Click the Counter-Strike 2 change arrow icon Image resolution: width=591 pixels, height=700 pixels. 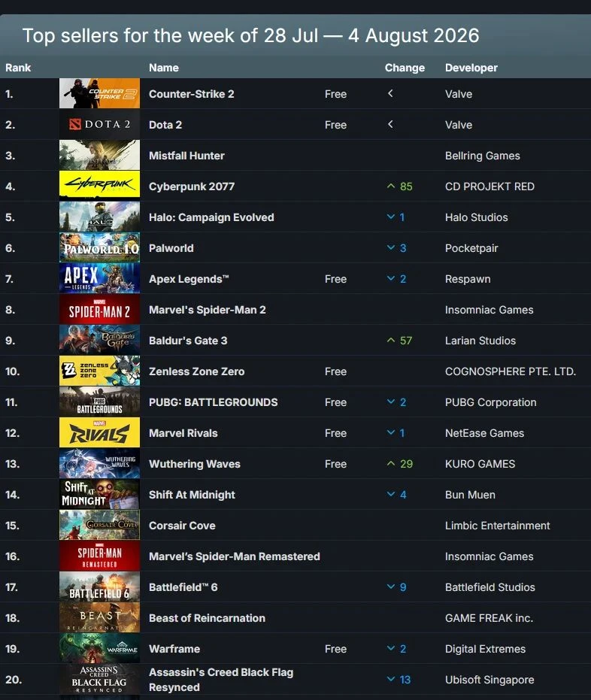tap(390, 93)
